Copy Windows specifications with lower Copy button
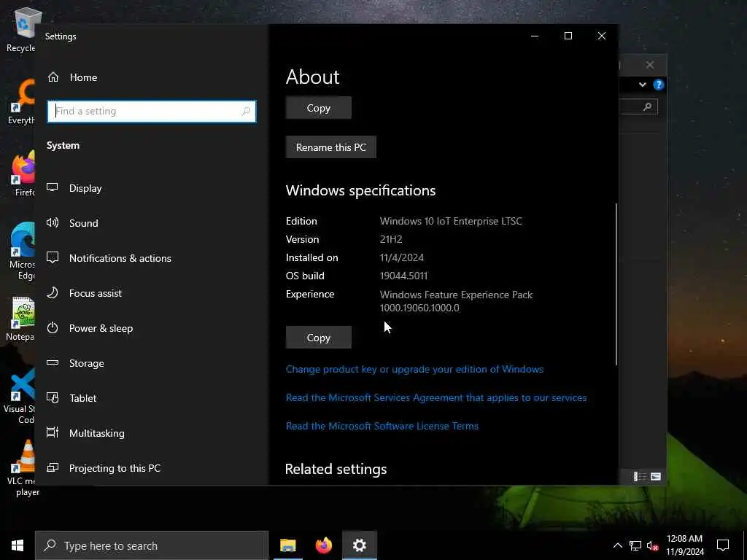Screen dimensions: 747x560 pyautogui.click(x=319, y=338)
